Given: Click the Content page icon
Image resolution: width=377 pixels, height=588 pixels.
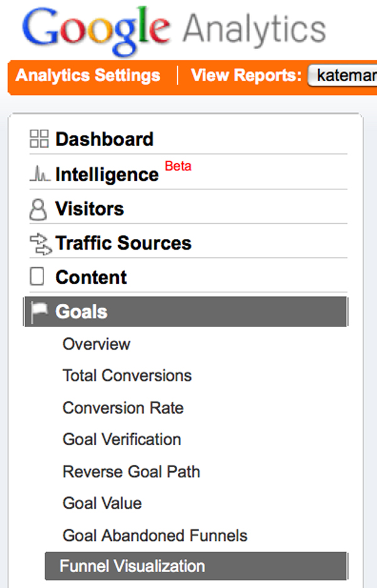Looking at the screenshot, I should [x=38, y=277].
